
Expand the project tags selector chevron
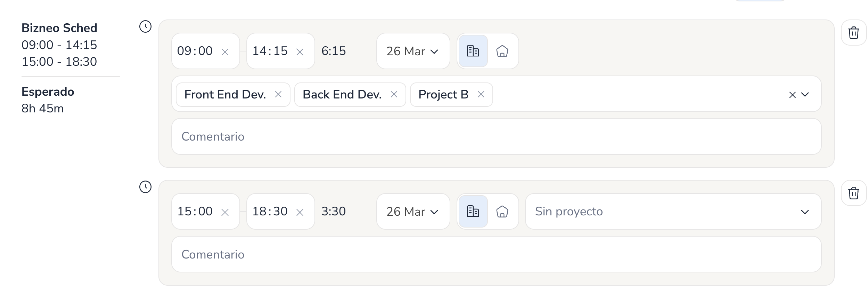point(805,95)
